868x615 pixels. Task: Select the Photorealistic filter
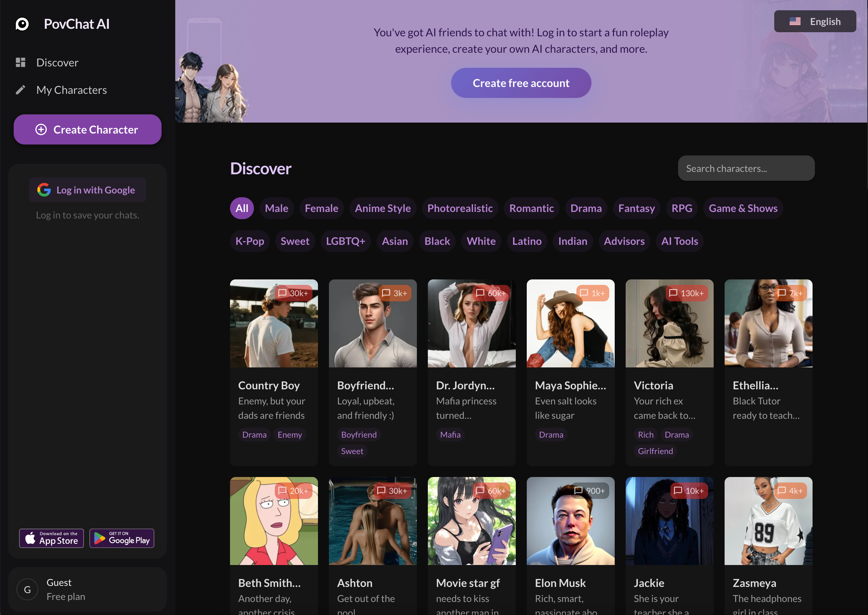tap(460, 208)
